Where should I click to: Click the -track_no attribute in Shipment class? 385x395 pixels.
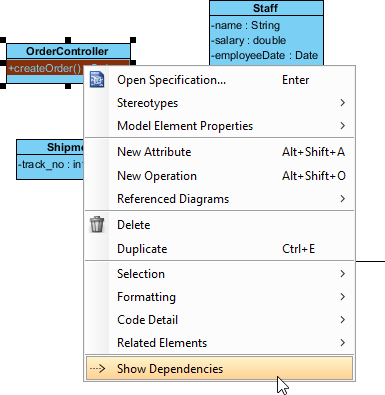(x=50, y=164)
